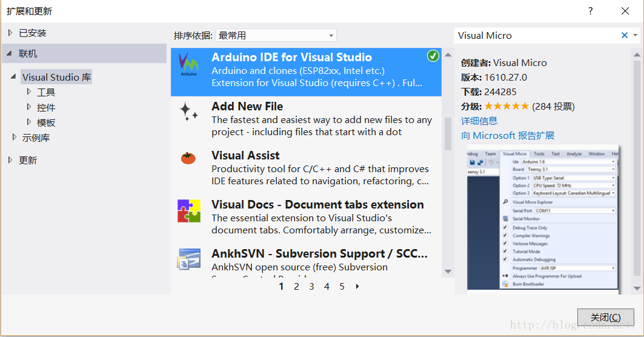Go to results page 2
The height and width of the screenshot is (337, 644).
(x=296, y=287)
